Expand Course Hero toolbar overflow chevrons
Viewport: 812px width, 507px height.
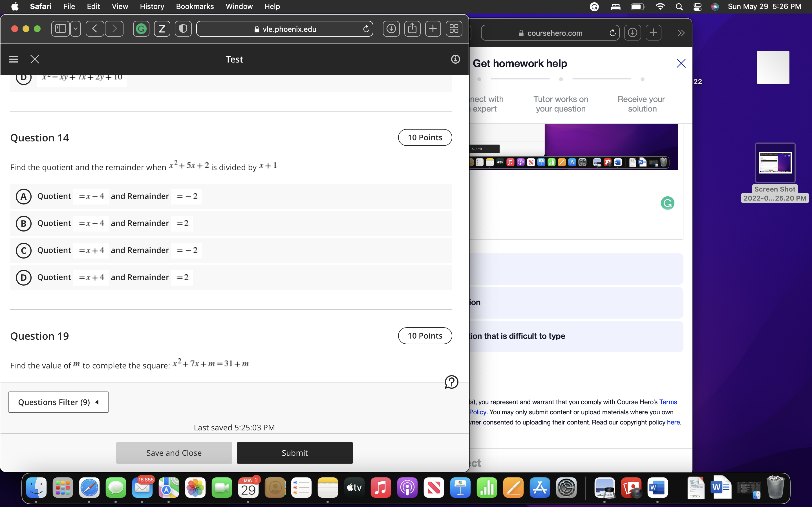coord(681,33)
